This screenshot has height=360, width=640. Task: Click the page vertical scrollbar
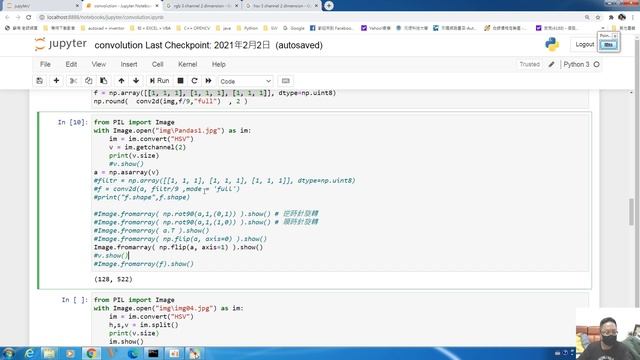tap(631, 211)
